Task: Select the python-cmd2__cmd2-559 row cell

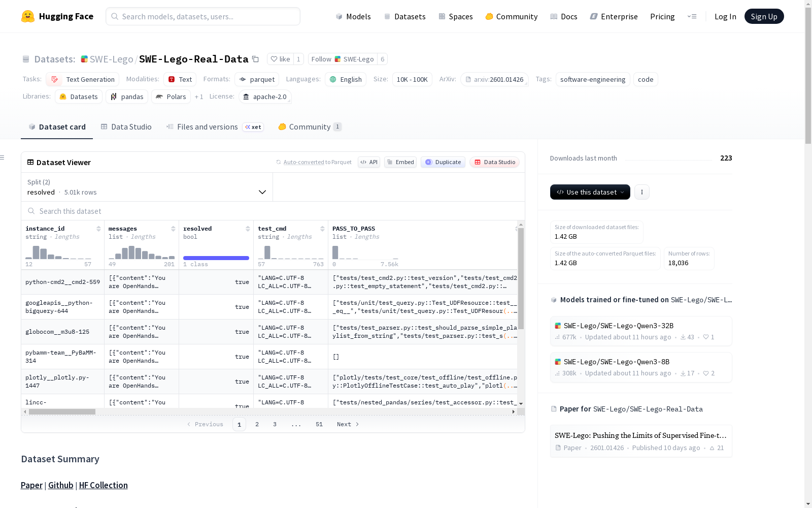Action: [62, 282]
